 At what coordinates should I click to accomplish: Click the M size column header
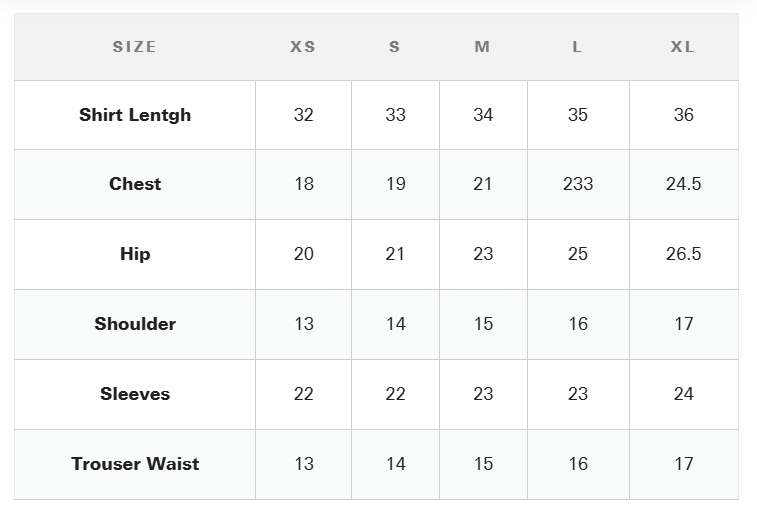482,47
